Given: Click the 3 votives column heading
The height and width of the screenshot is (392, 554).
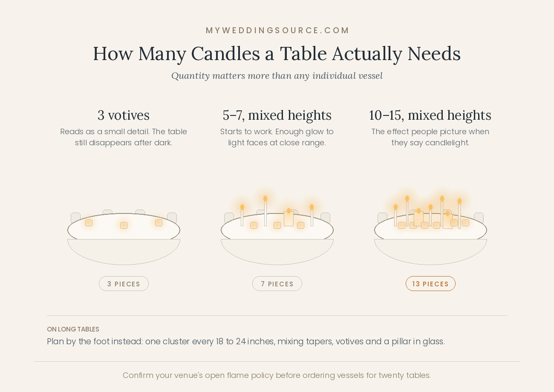Looking at the screenshot, I should click(x=124, y=115).
